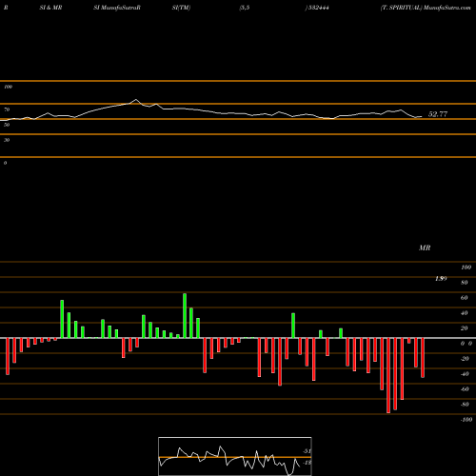Click the tallest green MR bar
Screen dimensions: 476x476
click(x=185, y=316)
